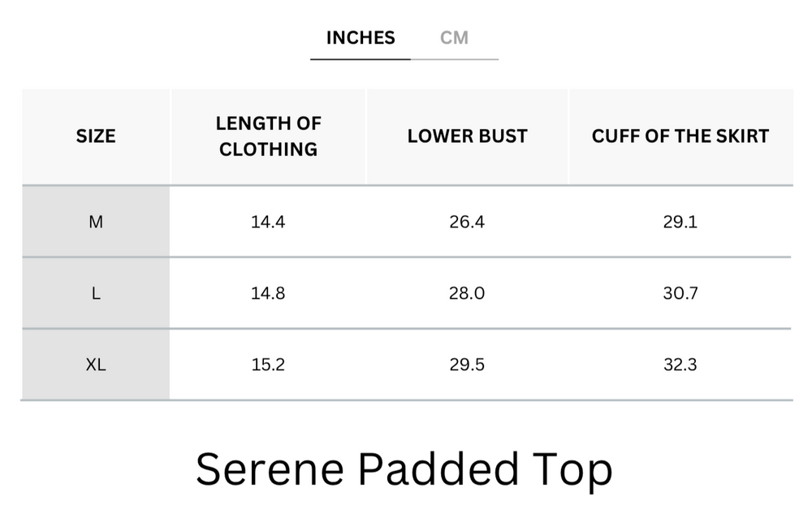Click the 29.1 cuff value for M
The height and width of the screenshot is (514, 812).
[681, 221]
